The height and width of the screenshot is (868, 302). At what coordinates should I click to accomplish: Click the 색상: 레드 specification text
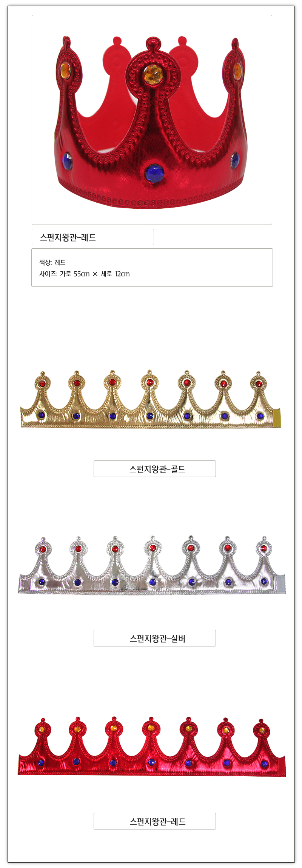[x=52, y=262]
